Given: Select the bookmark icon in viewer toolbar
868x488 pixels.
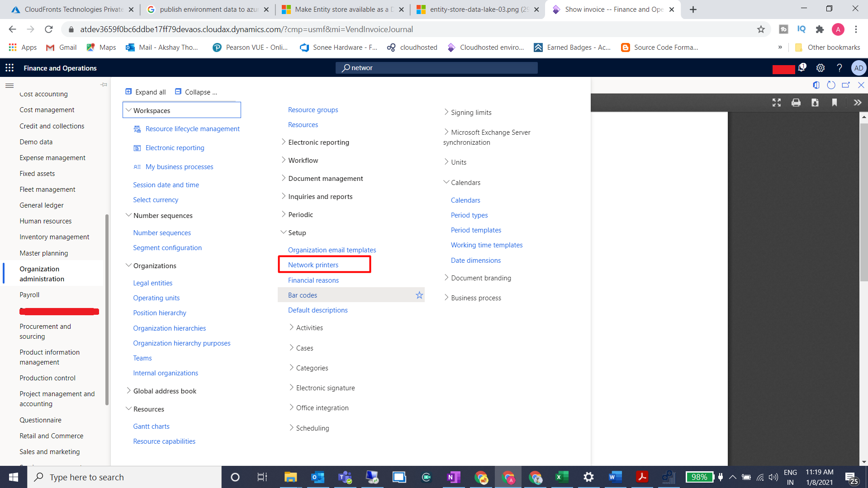Looking at the screenshot, I should pyautogui.click(x=834, y=103).
